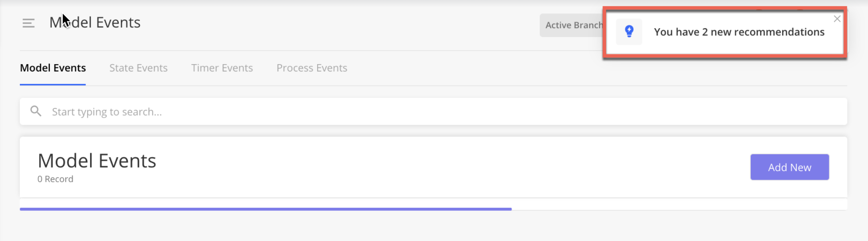Select the Model Events tab
The height and width of the screenshot is (241, 868).
click(53, 68)
